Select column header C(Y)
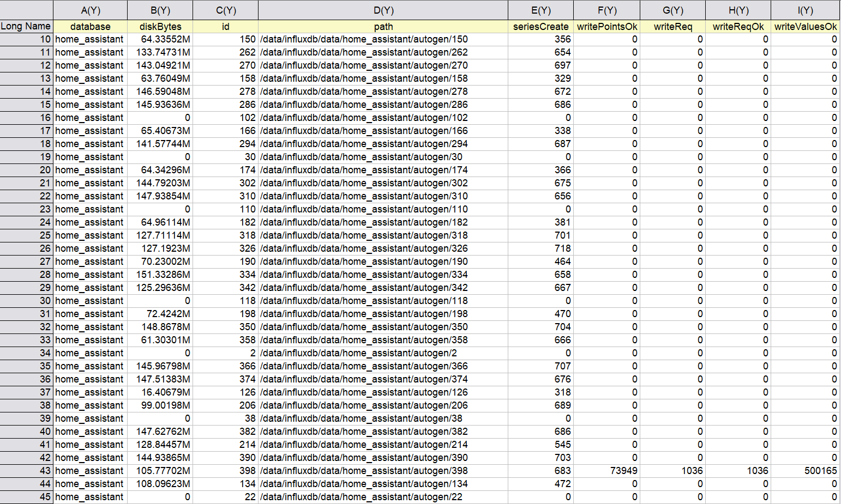841x504 pixels. [x=225, y=10]
